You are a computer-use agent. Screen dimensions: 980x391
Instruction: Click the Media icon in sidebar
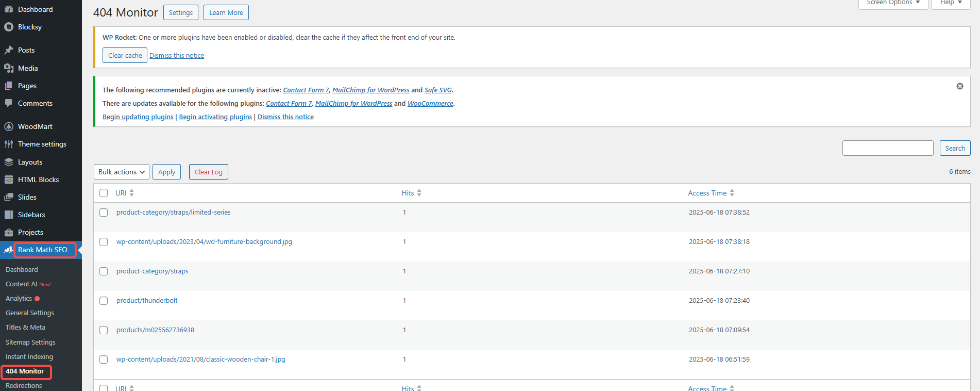coord(9,68)
